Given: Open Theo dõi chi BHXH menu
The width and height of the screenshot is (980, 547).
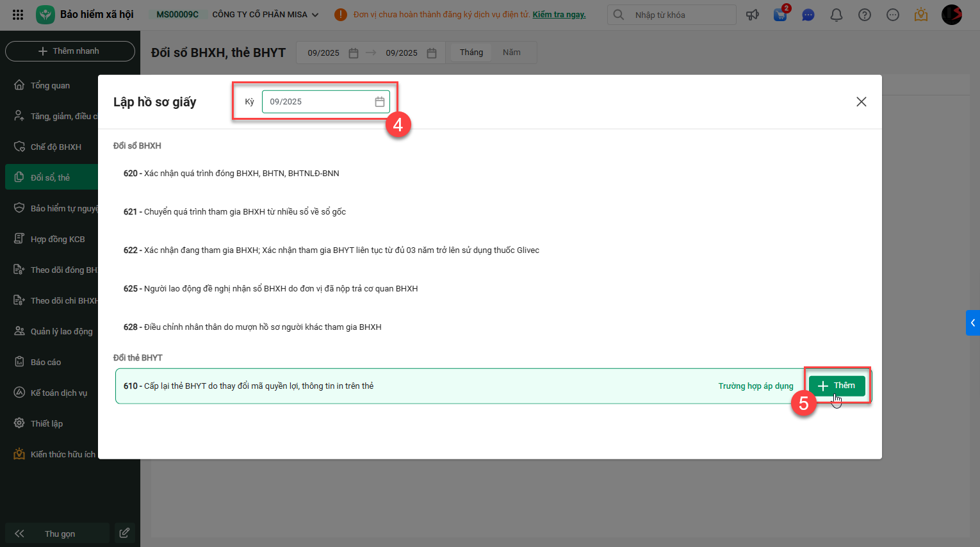Looking at the screenshot, I should tap(55, 300).
